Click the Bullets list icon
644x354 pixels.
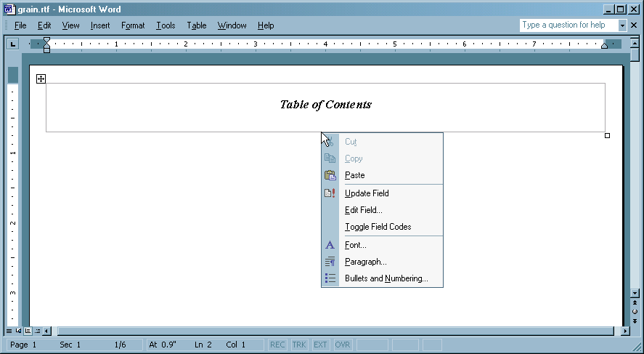[330, 278]
